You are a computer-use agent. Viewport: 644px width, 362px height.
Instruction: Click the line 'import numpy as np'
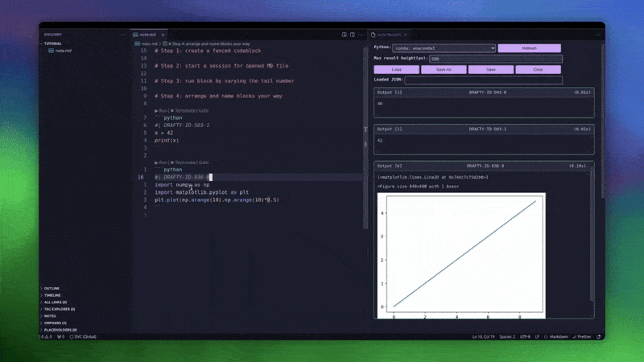[182, 185]
